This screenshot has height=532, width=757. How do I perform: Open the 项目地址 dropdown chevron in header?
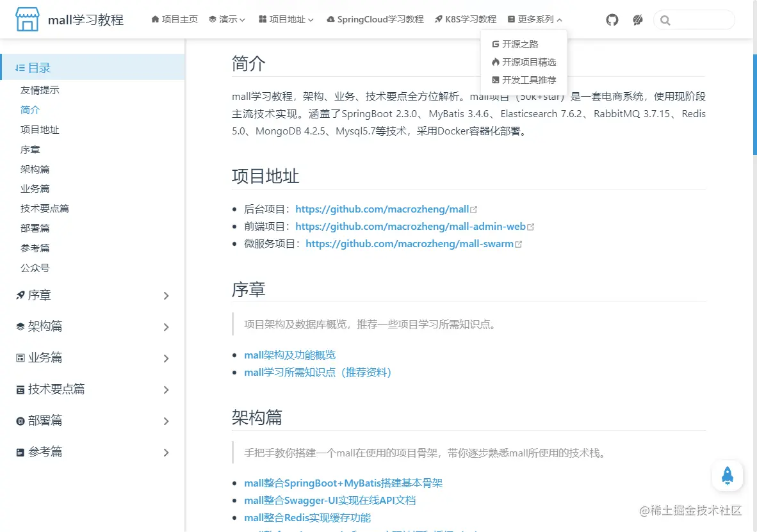(x=311, y=20)
